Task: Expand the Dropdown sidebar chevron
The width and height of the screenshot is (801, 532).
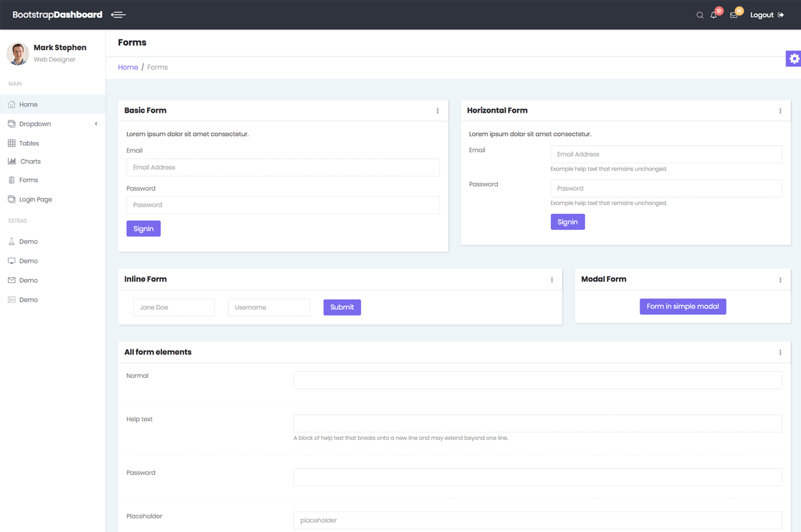Action: [x=96, y=124]
